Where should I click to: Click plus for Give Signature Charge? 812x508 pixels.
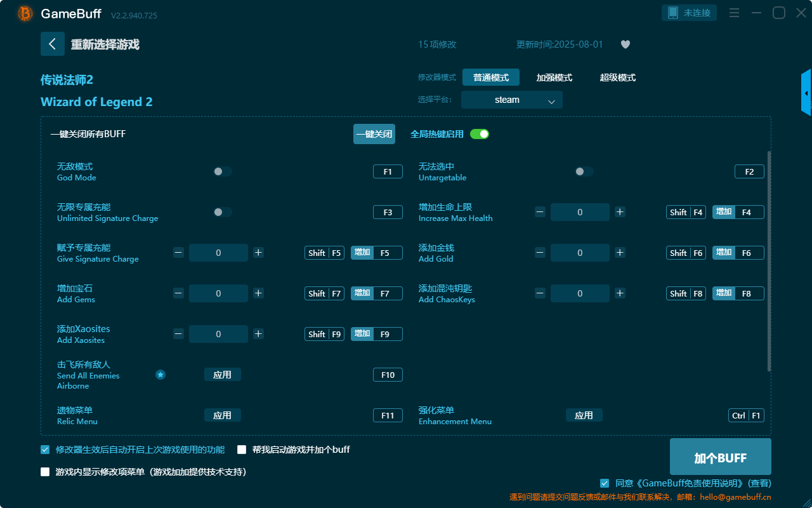(258, 253)
